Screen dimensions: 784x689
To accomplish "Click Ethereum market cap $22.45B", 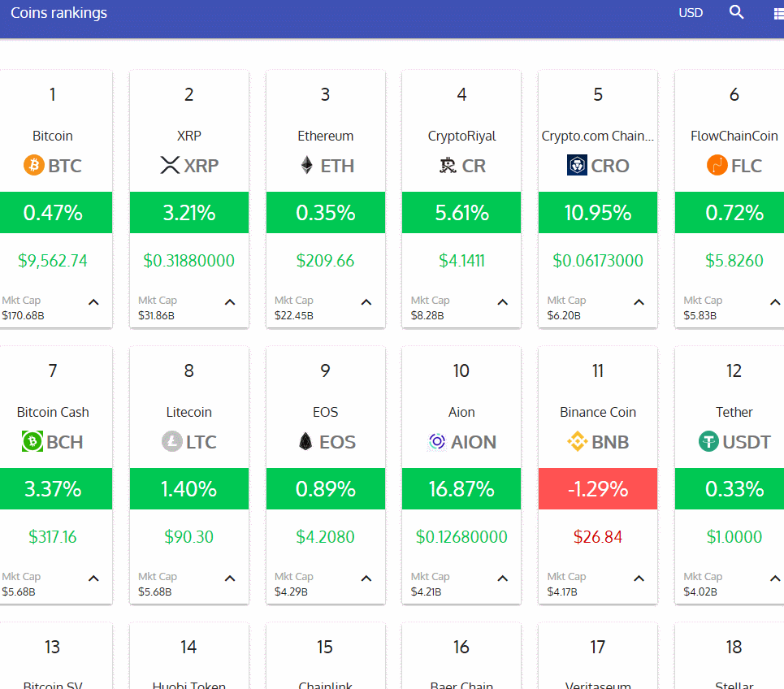I will tap(294, 315).
